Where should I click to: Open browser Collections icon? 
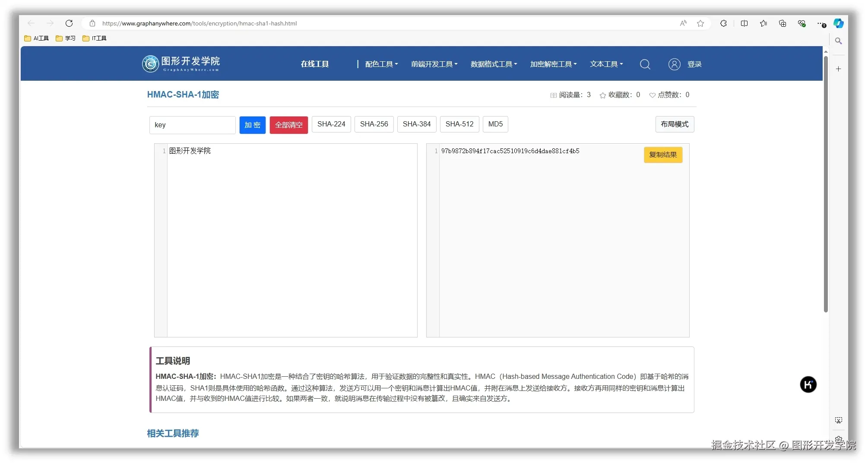pos(782,23)
